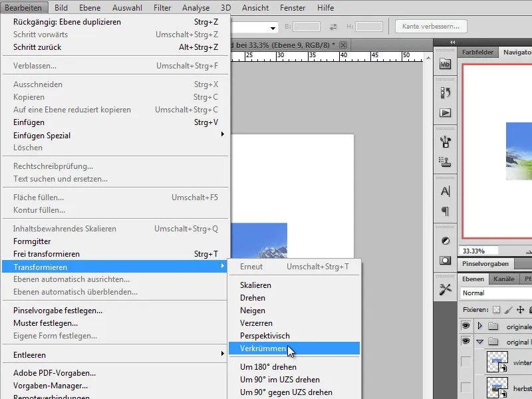Open the Masks panel icon

[x=445, y=260]
